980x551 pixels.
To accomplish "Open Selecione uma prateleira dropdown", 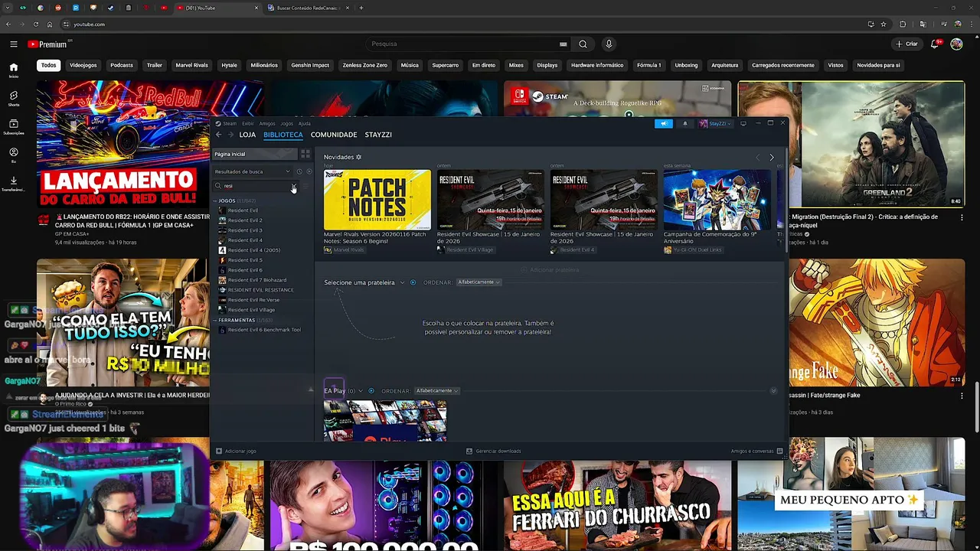I will 364,282.
